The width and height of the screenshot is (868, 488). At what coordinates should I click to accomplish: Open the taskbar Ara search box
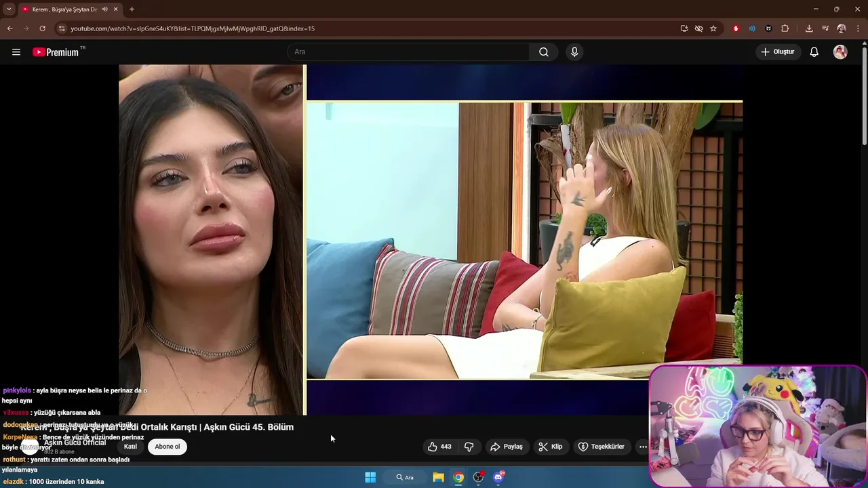pos(406,477)
